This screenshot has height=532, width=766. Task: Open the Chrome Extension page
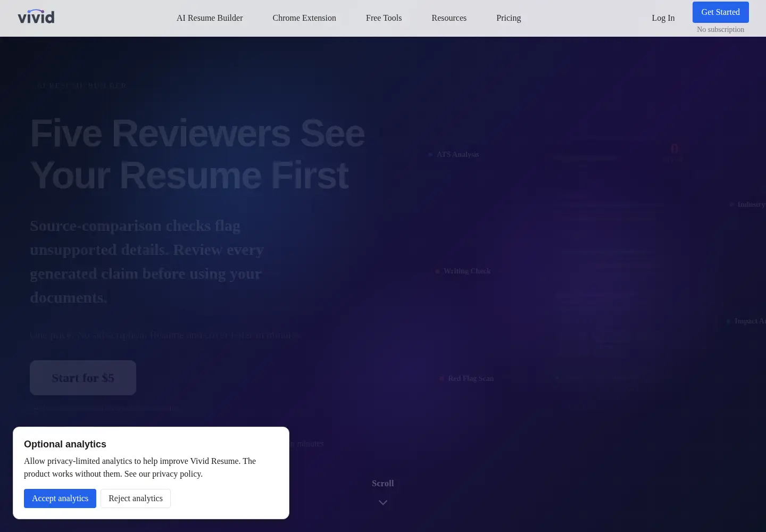304,18
